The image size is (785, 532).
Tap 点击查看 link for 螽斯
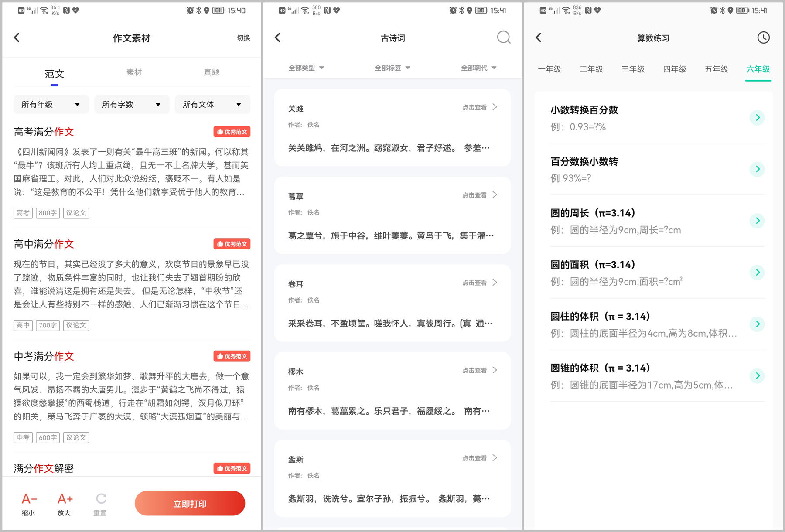(474, 458)
